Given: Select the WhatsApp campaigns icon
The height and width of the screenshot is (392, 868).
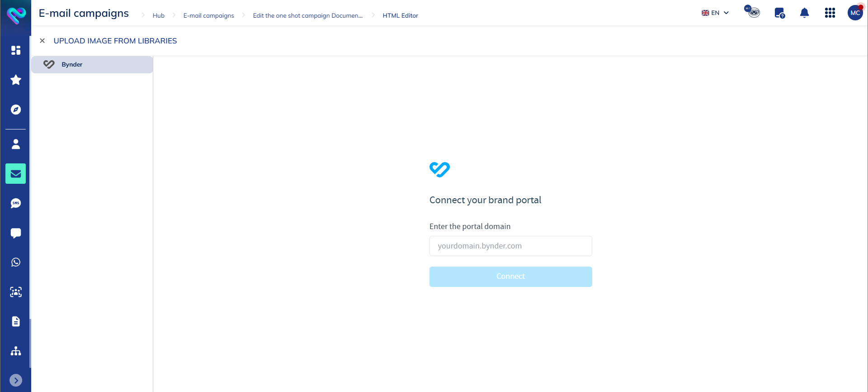Looking at the screenshot, I should (x=16, y=262).
